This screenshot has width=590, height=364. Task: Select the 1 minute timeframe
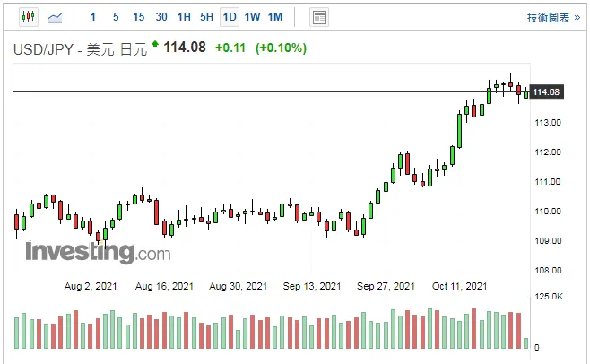tap(93, 17)
